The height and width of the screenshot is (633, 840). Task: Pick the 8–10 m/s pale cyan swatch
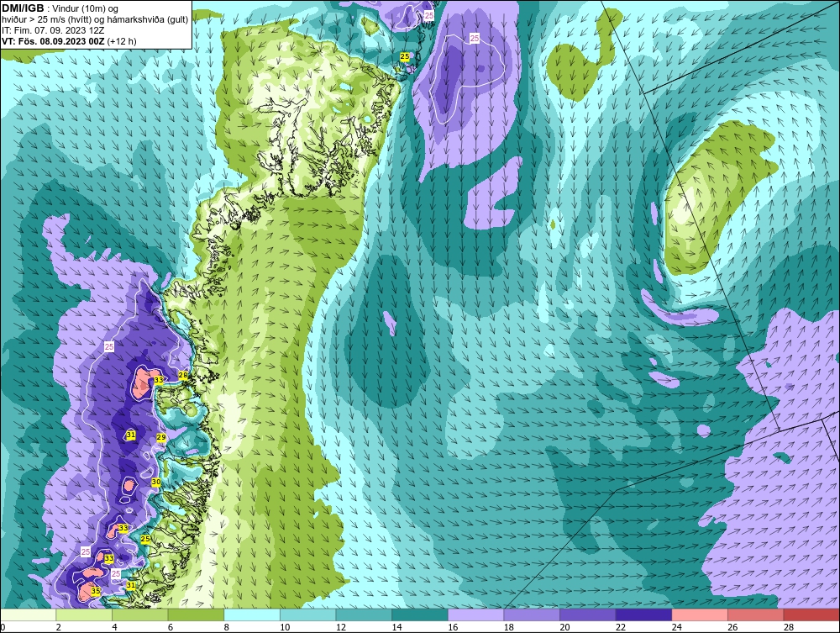tap(252, 615)
